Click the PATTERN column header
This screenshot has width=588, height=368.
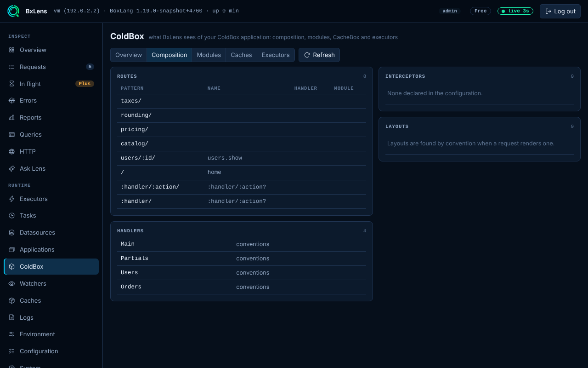pos(132,88)
